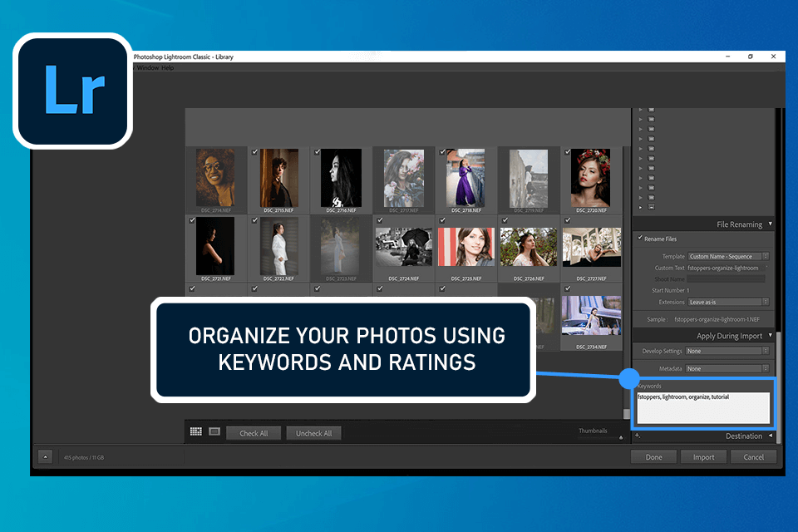Select thumbnail DSC_2734.NEF
Screen dimensions: 798x532
coord(591,315)
